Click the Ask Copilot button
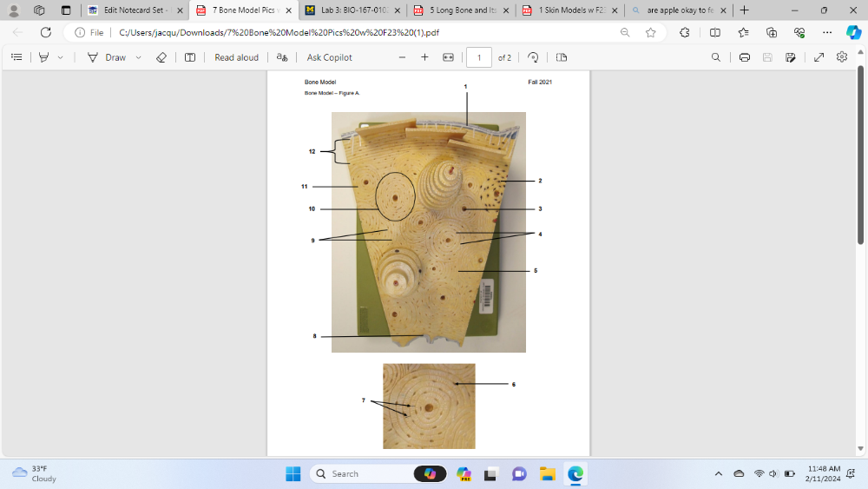Screen dimensions: 868x489 [x=329, y=57]
